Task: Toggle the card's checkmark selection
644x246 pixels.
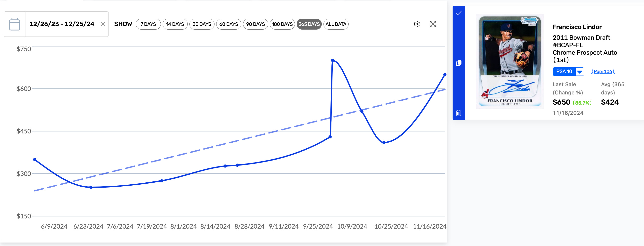Action: click(x=459, y=13)
